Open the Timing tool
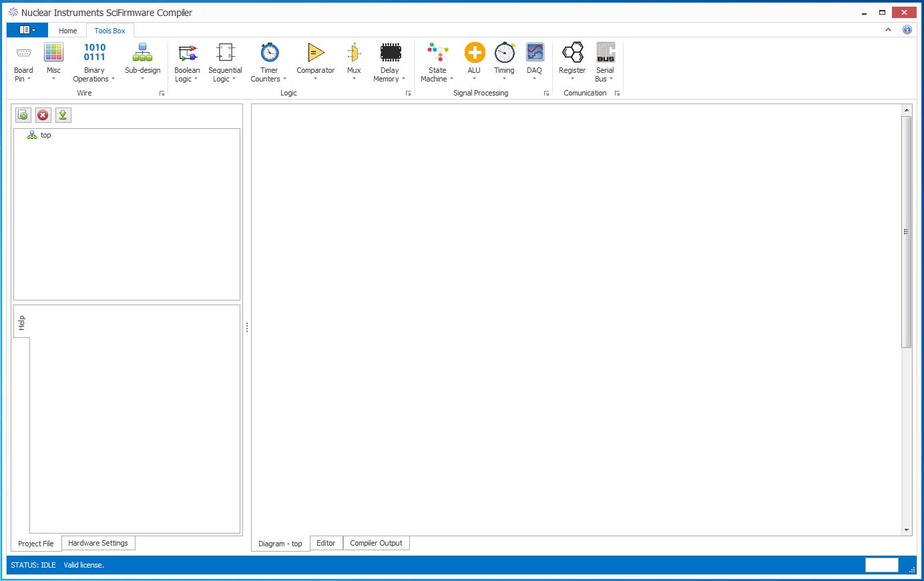The height and width of the screenshot is (581, 924). pos(504,63)
